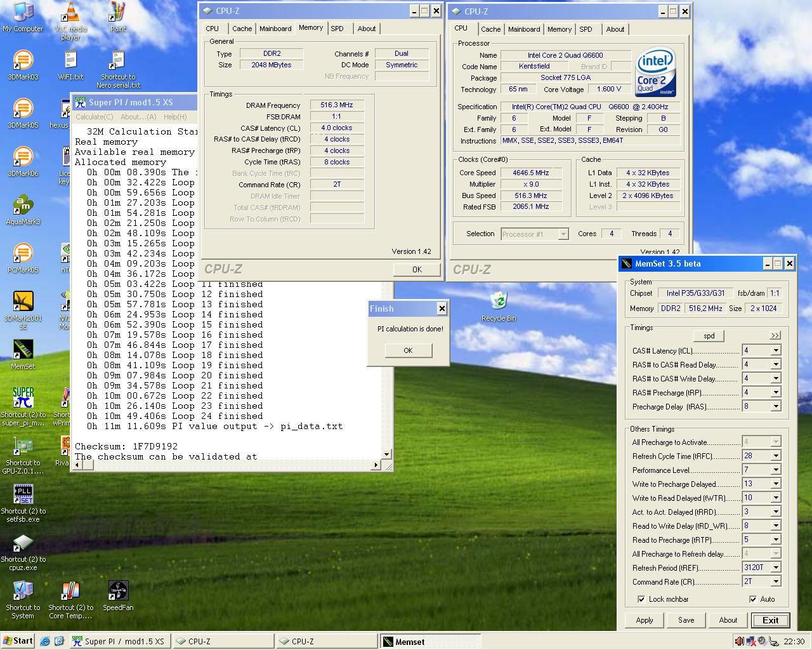Switch to Memset taskbar button
Viewport: 812px width, 650px height.
point(430,642)
